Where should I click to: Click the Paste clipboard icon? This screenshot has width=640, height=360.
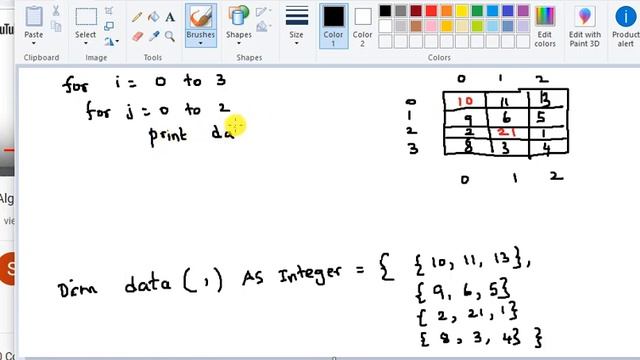pos(34,16)
